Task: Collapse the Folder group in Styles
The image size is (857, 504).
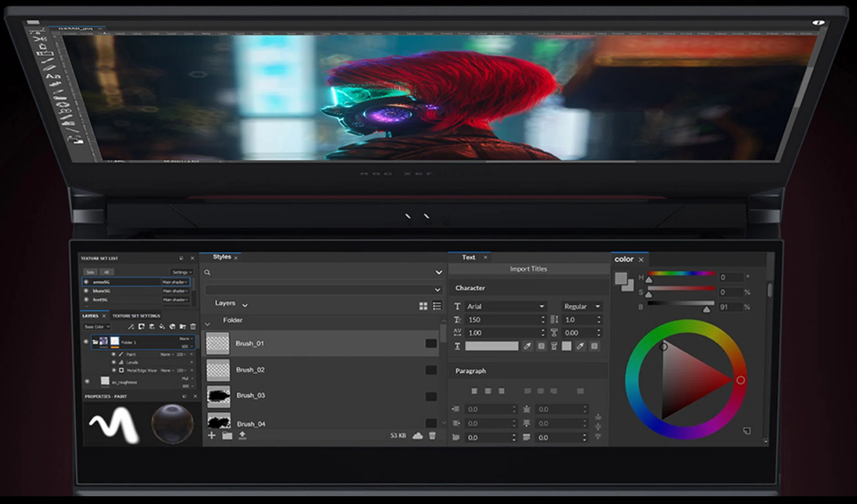Action: point(208,324)
